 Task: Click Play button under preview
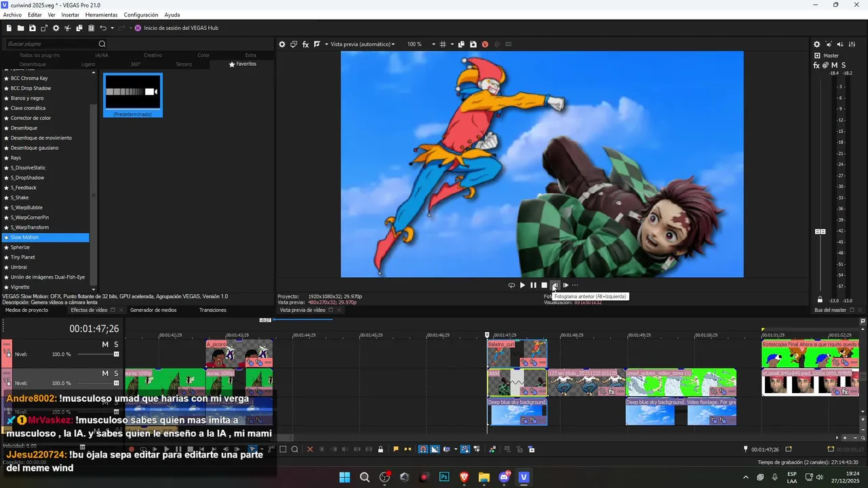pyautogui.click(x=522, y=285)
